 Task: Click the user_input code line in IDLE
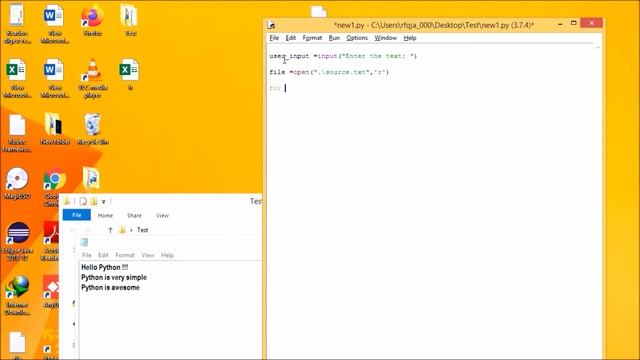tap(343, 56)
